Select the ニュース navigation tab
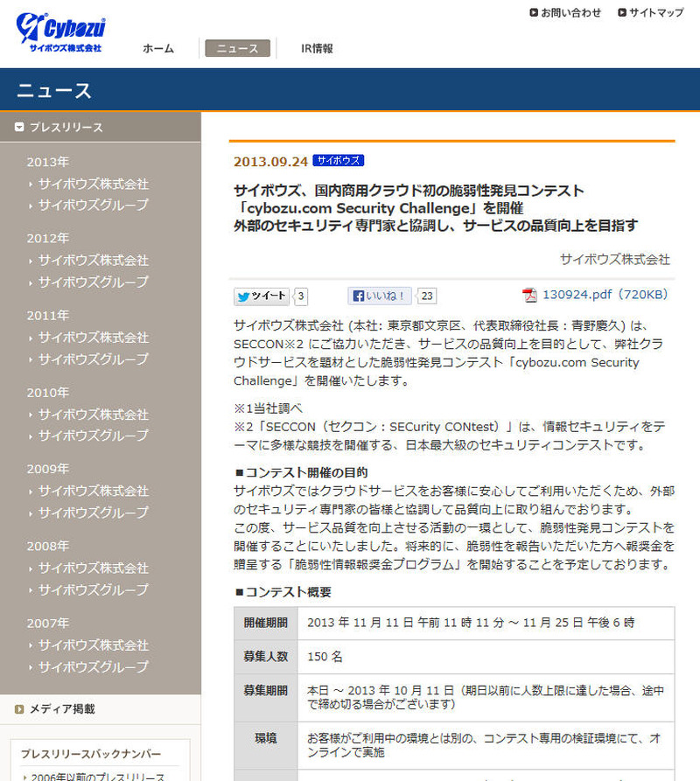 pyautogui.click(x=237, y=48)
